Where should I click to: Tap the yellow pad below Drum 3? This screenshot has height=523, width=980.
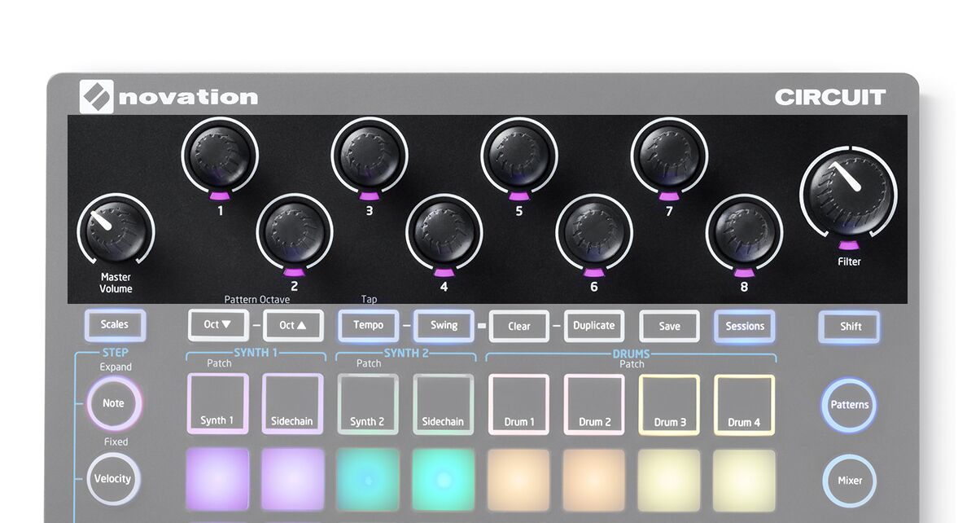670,480
